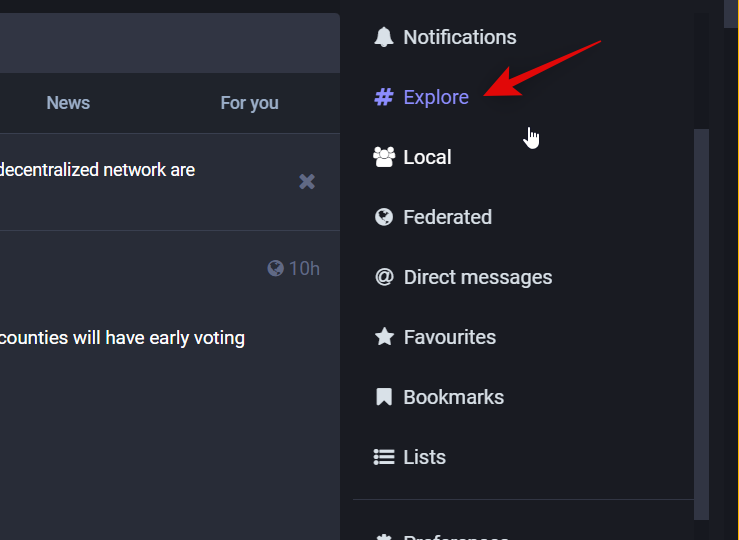Switch to the News tab
Screen dimensions: 739x540
click(x=68, y=103)
